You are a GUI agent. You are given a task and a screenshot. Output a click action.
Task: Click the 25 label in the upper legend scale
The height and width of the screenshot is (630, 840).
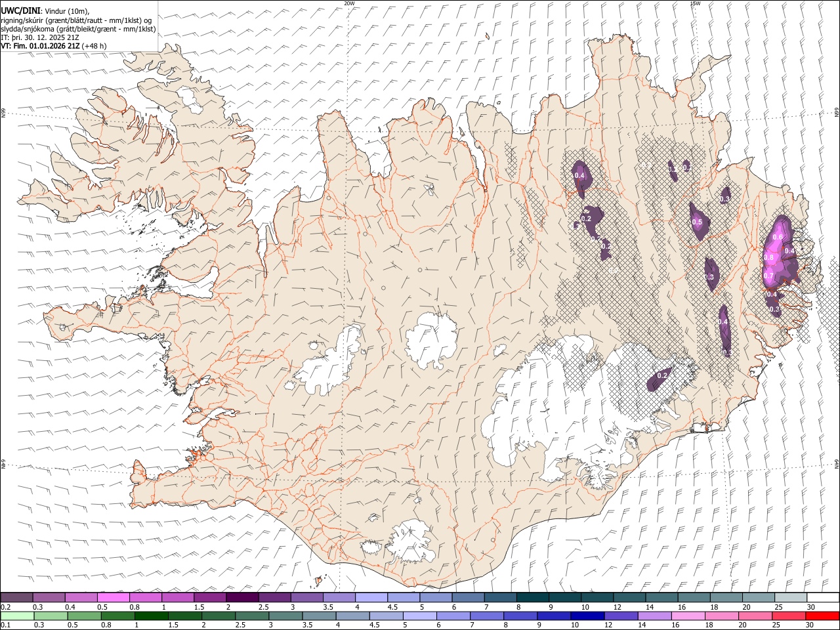[x=778, y=607]
